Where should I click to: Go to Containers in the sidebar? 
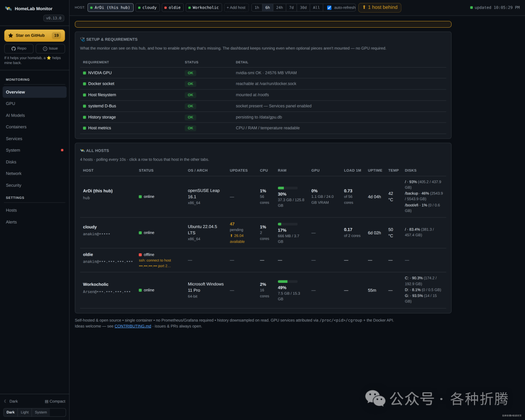point(35,127)
